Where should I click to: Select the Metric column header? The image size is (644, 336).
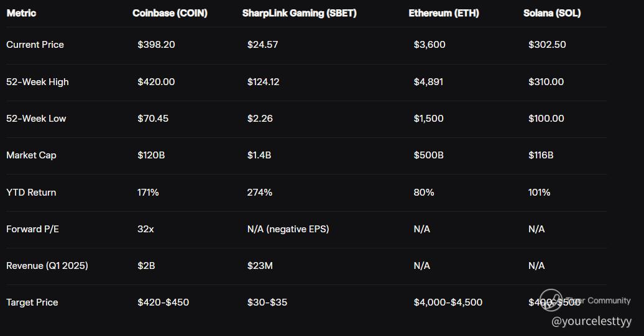click(x=21, y=13)
